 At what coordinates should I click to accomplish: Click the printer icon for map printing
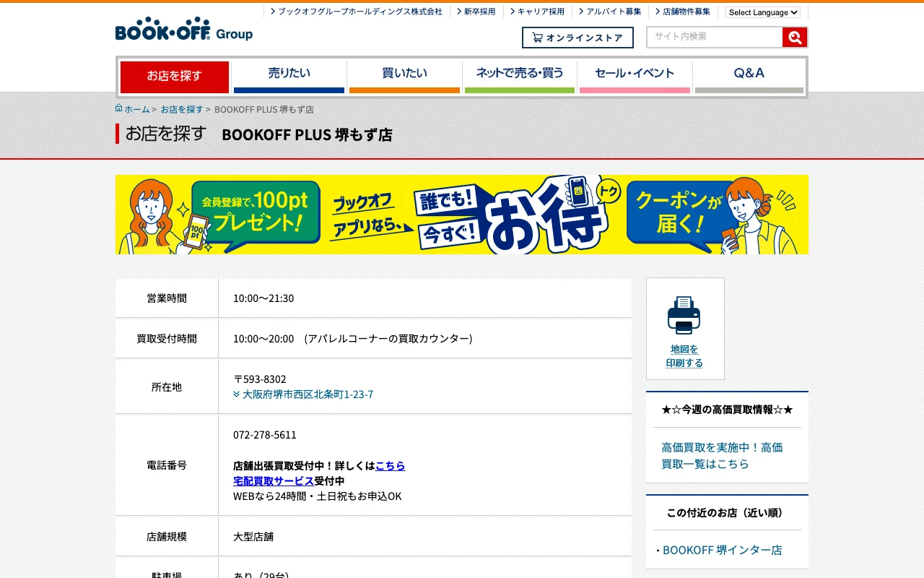[684, 315]
